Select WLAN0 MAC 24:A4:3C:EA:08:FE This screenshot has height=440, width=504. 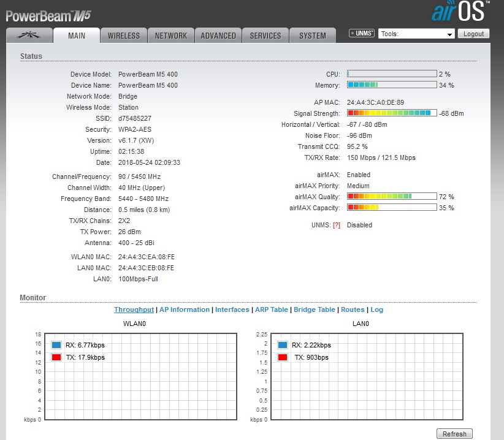pyautogui.click(x=147, y=257)
